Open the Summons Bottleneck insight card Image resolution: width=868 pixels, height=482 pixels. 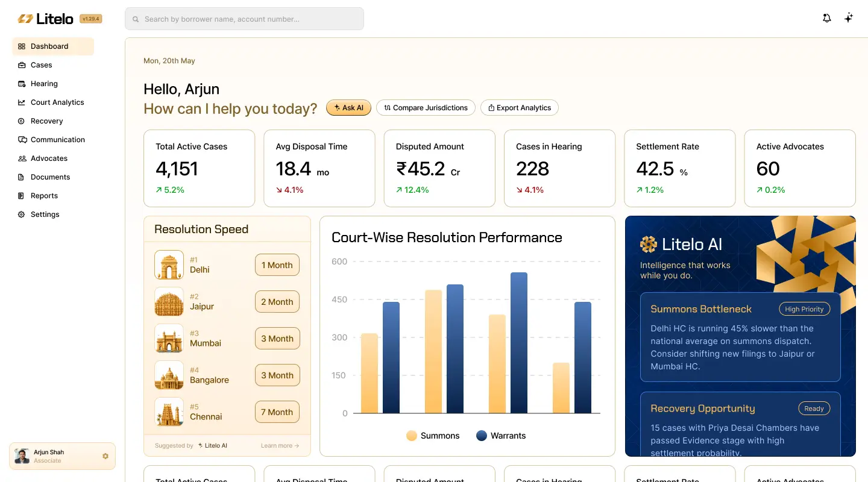[740, 337]
